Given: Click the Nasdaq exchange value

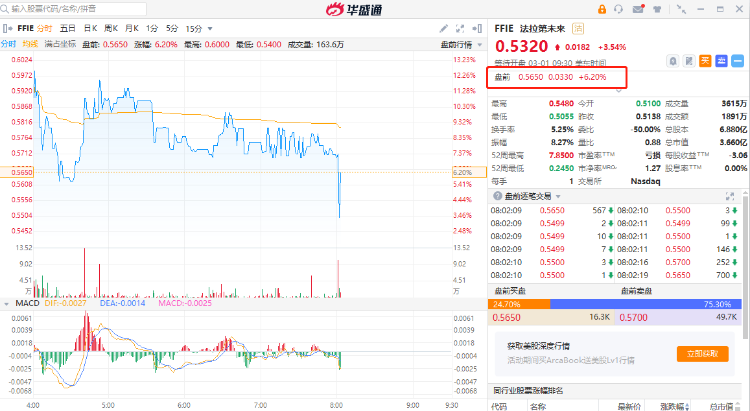Looking at the screenshot, I should [x=645, y=181].
